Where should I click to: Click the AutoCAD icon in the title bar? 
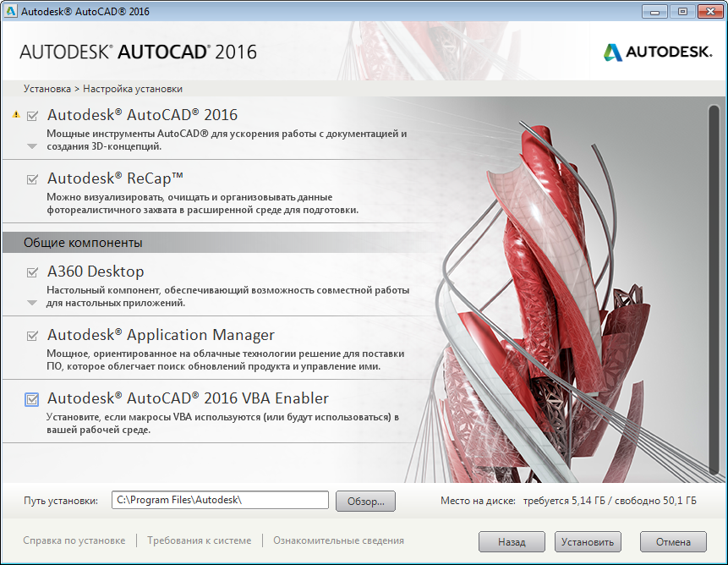pyautogui.click(x=11, y=12)
